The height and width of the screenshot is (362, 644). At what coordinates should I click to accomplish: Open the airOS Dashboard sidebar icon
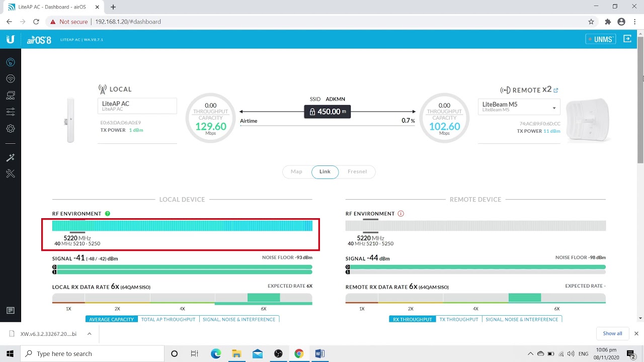click(x=10, y=62)
